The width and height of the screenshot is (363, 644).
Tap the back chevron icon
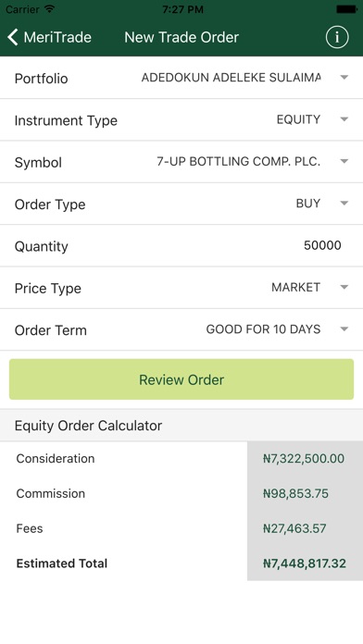click(x=13, y=37)
